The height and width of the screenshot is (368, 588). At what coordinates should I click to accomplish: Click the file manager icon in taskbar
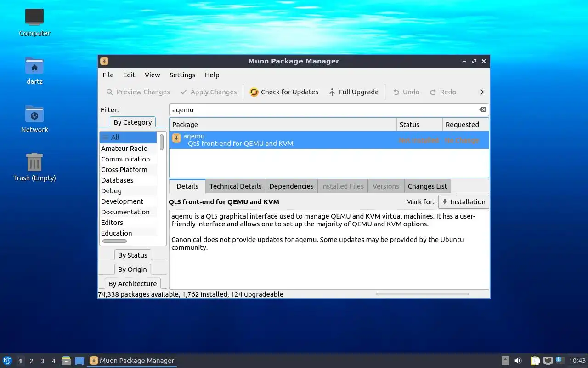click(66, 361)
